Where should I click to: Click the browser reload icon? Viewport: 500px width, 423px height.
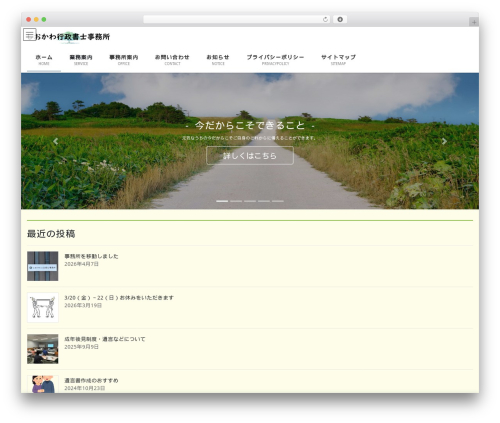(325, 20)
